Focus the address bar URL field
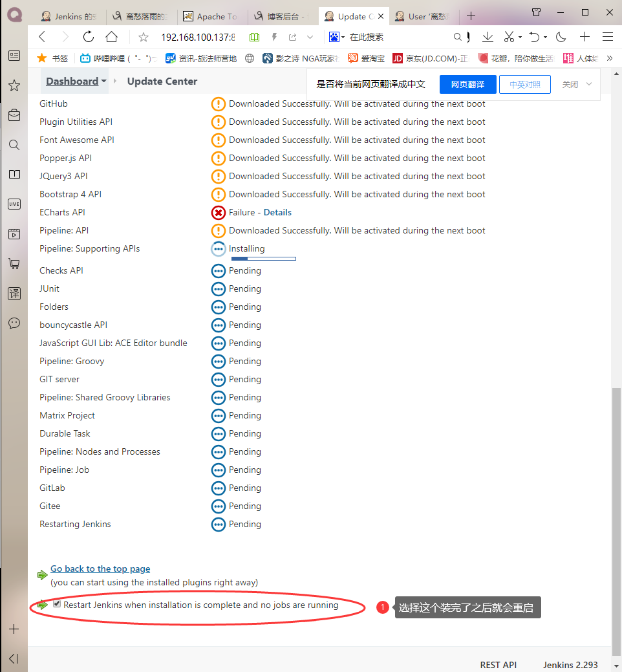The height and width of the screenshot is (672, 622). pos(198,38)
